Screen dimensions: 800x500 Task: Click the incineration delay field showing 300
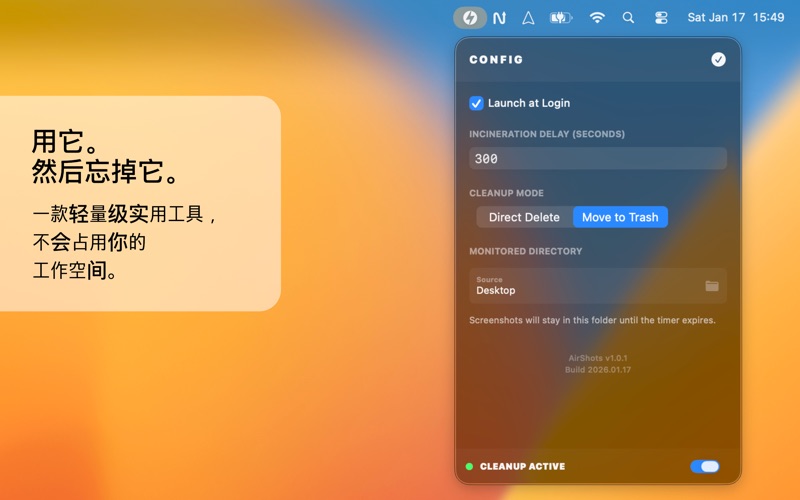point(597,159)
